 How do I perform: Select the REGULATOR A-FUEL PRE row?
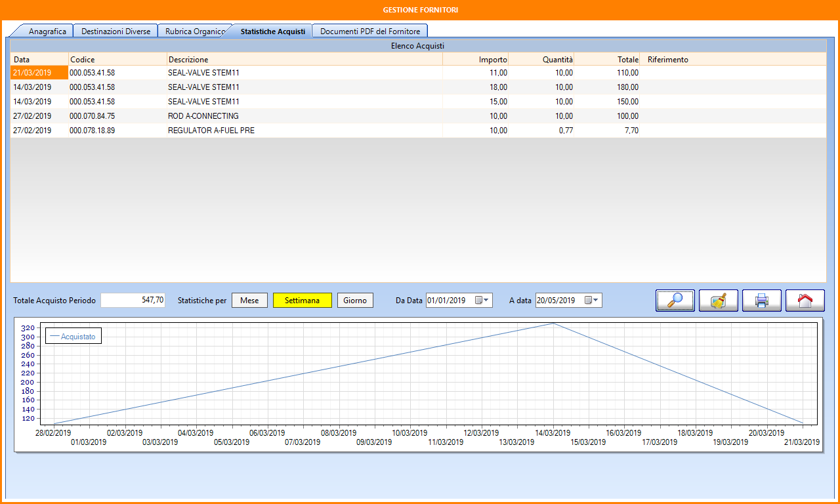[x=418, y=131]
